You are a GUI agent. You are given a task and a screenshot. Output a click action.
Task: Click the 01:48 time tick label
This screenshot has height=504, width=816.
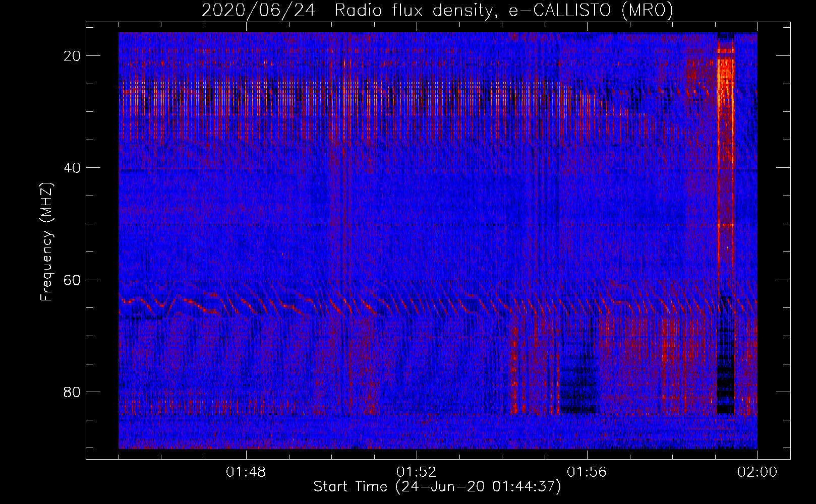pos(246,472)
